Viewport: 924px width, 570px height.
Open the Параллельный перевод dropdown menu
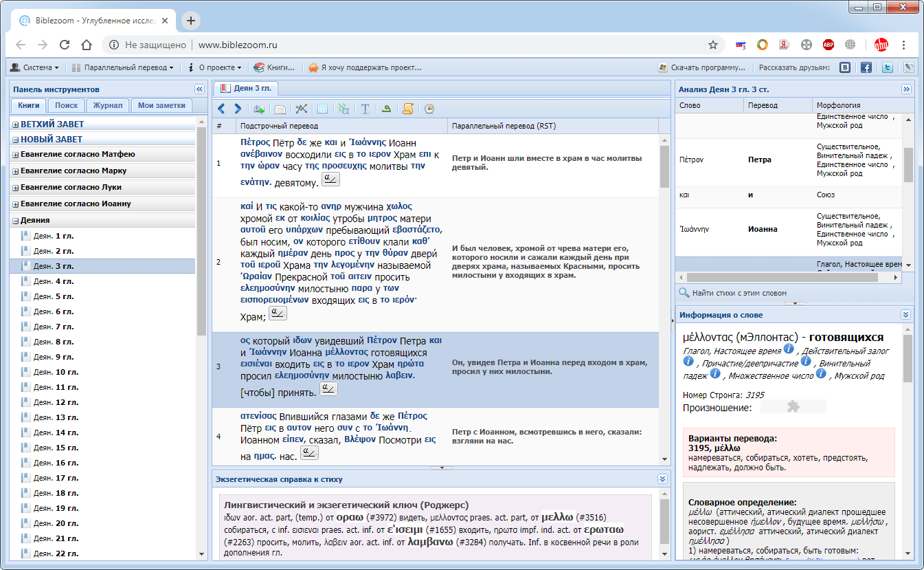[123, 67]
